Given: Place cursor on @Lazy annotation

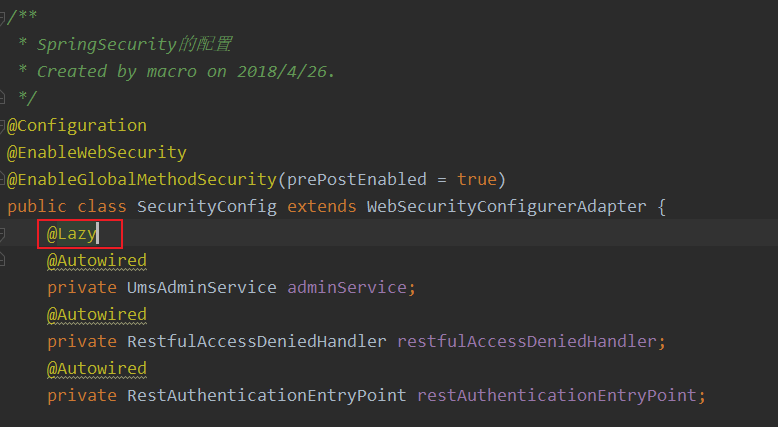Looking at the screenshot, I should pyautogui.click(x=72, y=234).
